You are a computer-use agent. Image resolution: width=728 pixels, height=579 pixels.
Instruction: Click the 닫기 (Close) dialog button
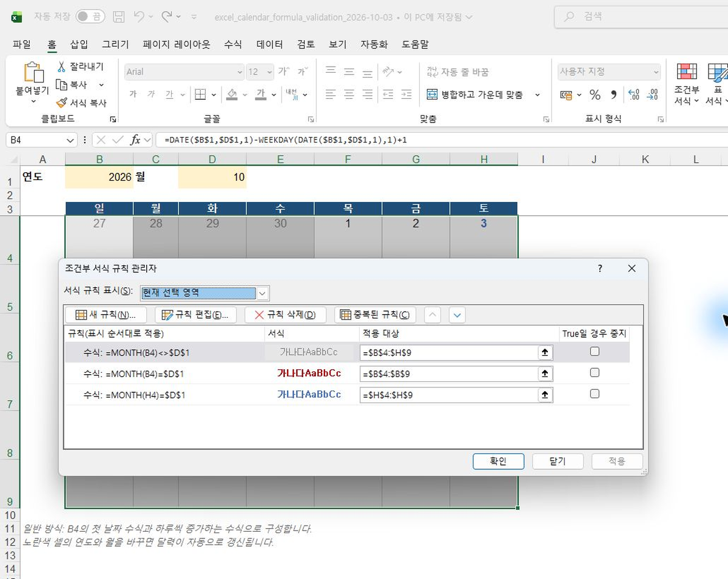pyautogui.click(x=558, y=461)
